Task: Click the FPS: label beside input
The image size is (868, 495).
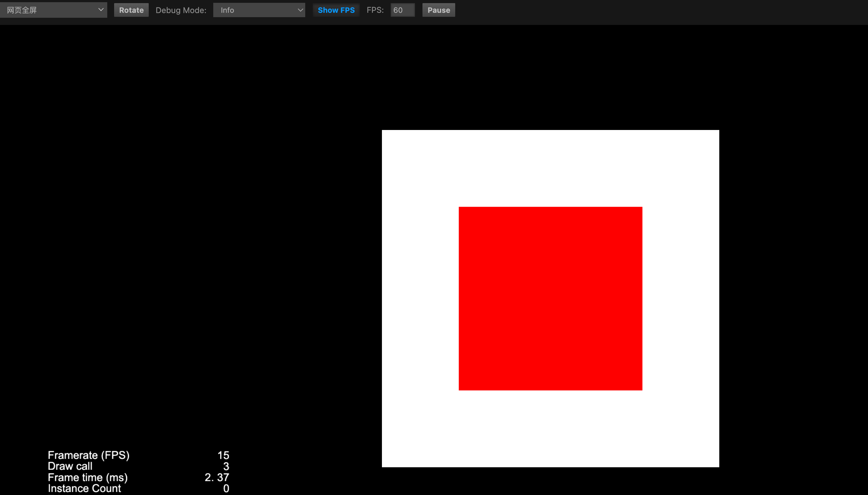Action: point(375,10)
